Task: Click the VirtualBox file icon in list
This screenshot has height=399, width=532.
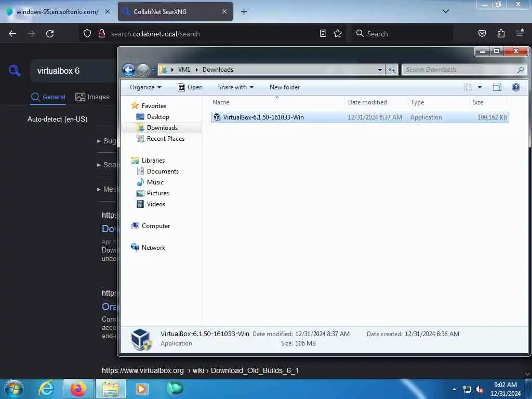Action: 217,117
